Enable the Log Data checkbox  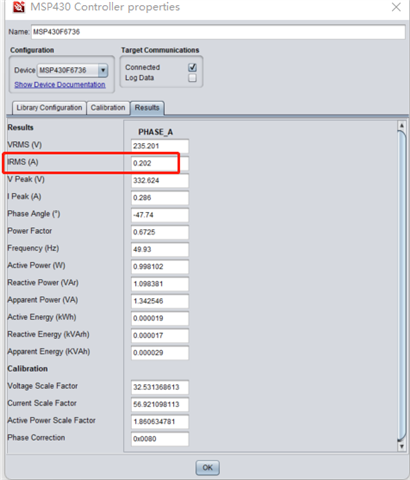[x=192, y=78]
